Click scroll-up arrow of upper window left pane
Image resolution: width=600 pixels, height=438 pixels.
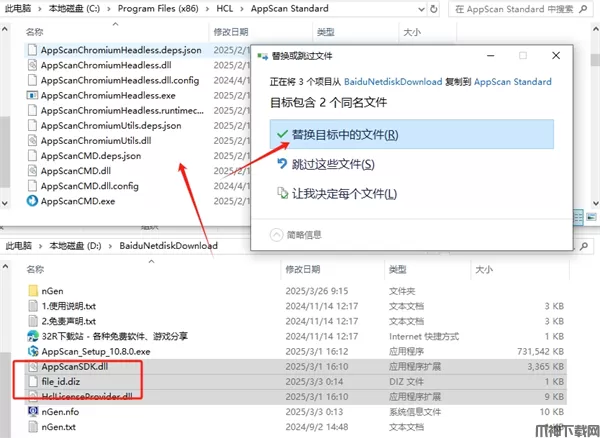coord(5,29)
